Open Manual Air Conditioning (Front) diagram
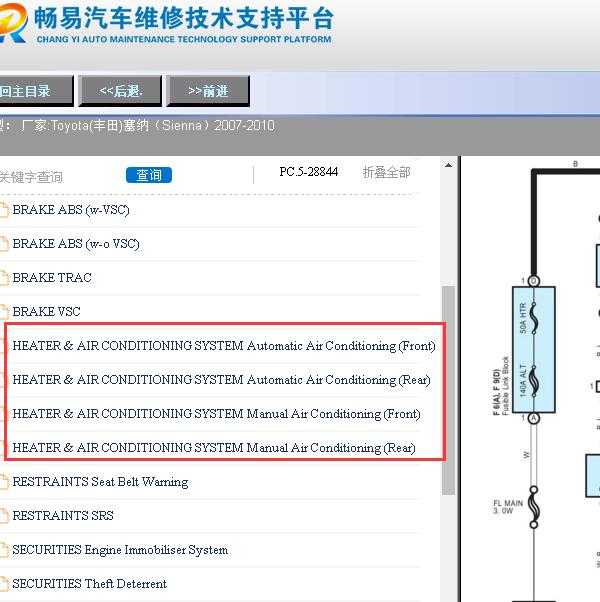The image size is (600, 602). point(216,414)
